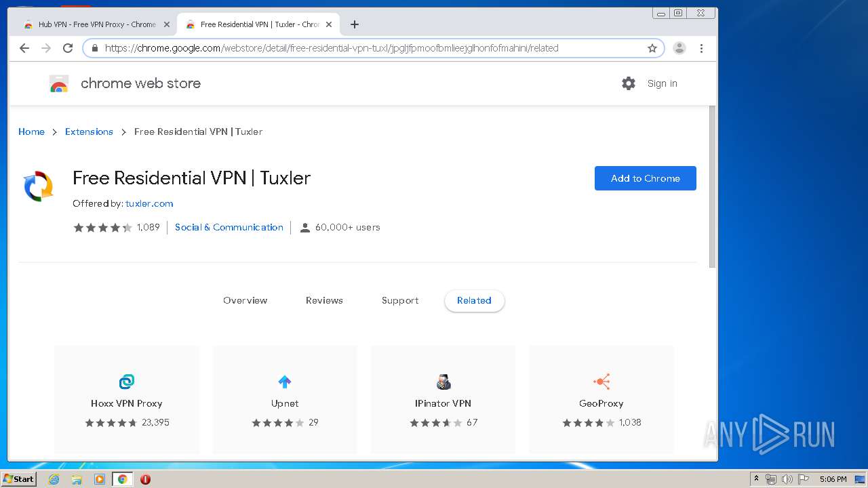Bookmark this page with star icon
Viewport: 868px width, 488px height.
652,48
